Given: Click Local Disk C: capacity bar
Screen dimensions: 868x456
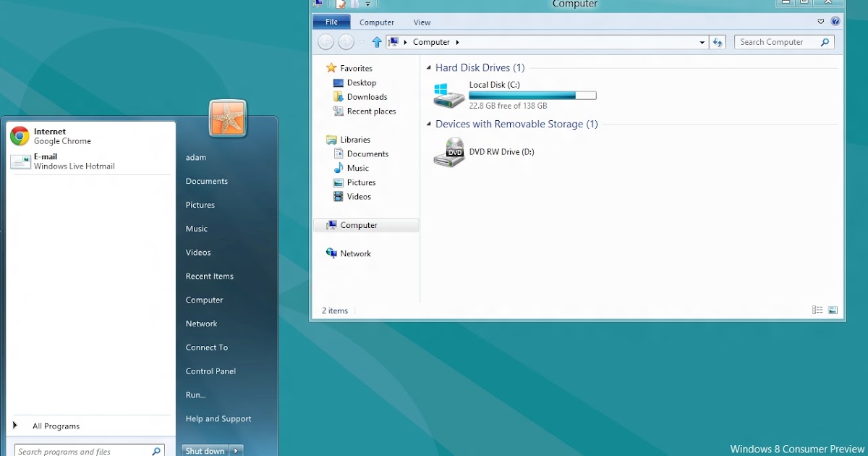Looking at the screenshot, I should [532, 95].
